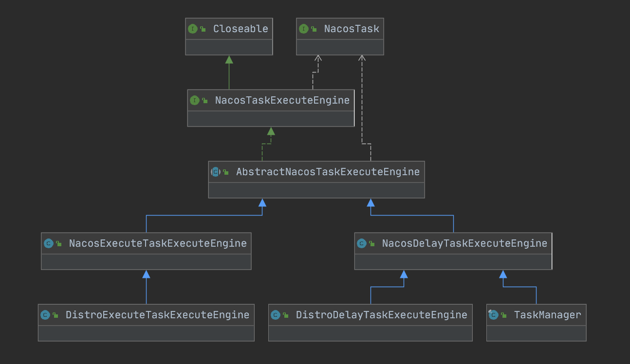The width and height of the screenshot is (630, 364).
Task: Click the members compartment of AbstractNacosTaskExecuteEngine
Action: [316, 190]
